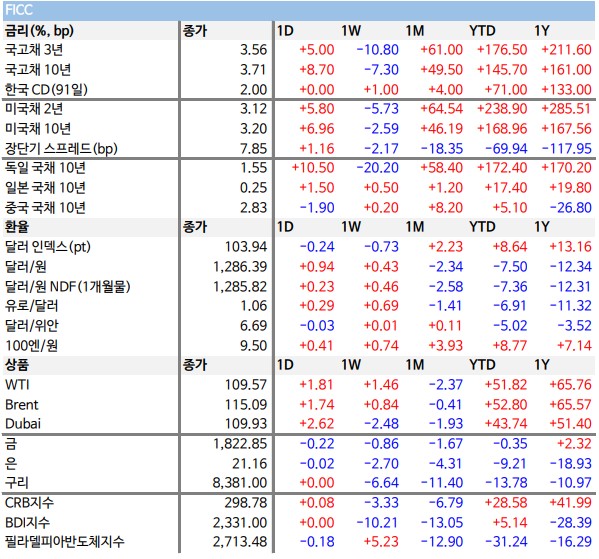
Task: Click the 미국채 10년 closing value 3.20
Action: [253, 129]
